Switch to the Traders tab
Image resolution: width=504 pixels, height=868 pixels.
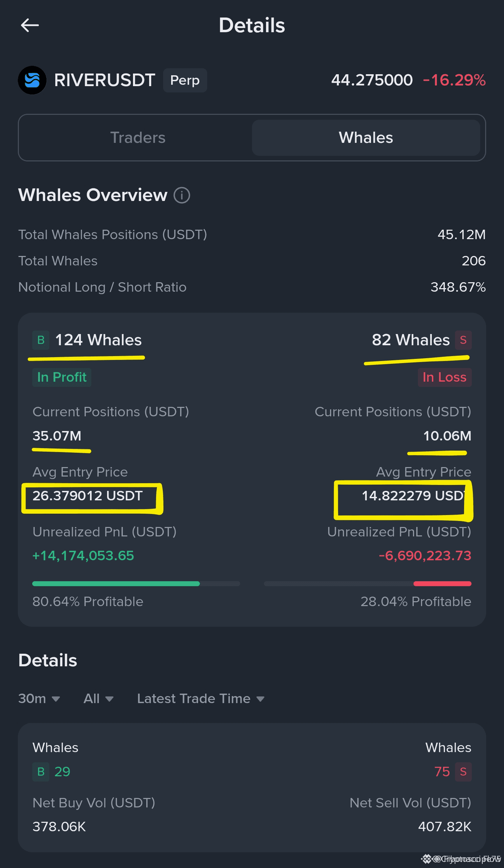138,138
